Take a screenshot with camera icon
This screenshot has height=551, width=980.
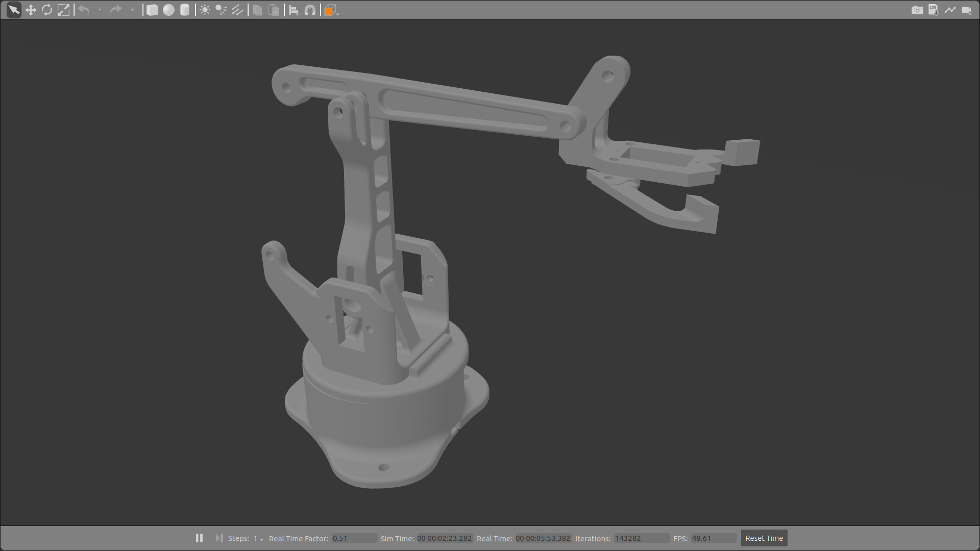(917, 10)
